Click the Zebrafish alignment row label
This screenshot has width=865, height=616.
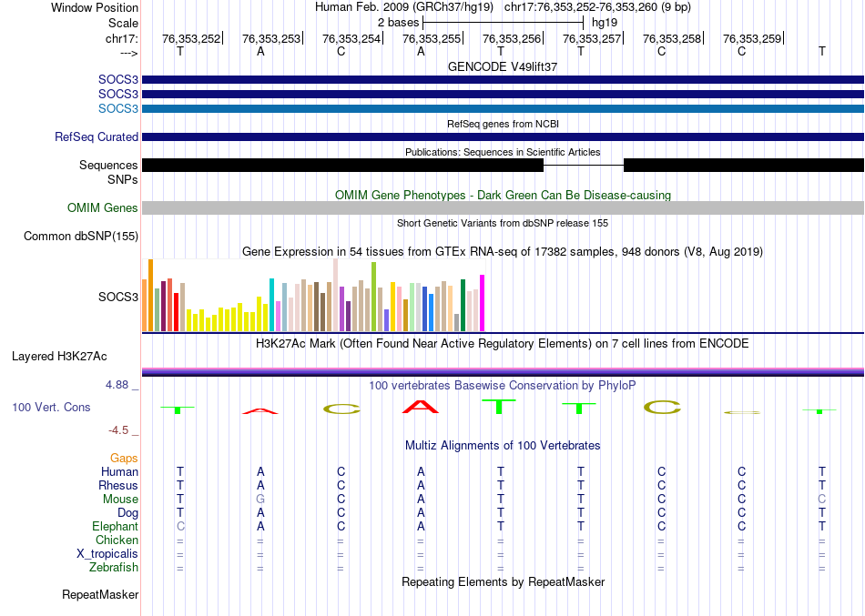(114, 568)
